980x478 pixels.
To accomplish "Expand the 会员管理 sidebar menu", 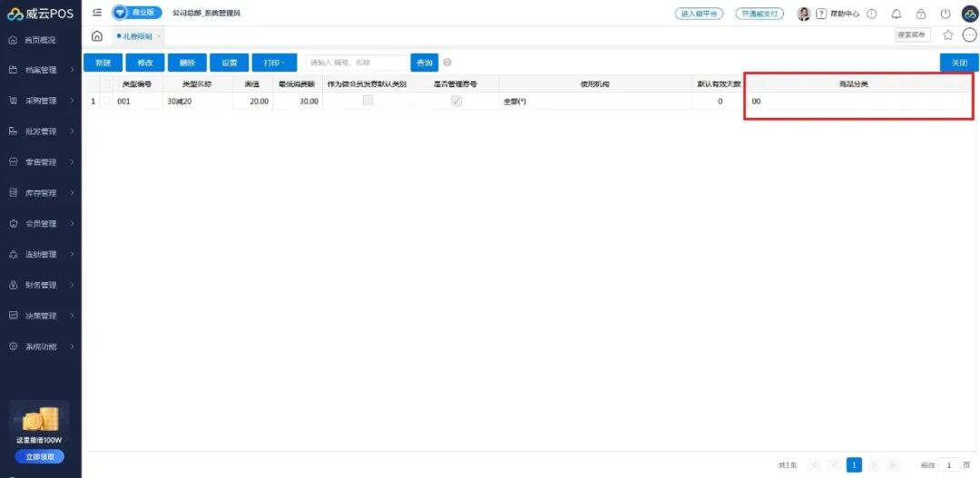I will (41, 224).
